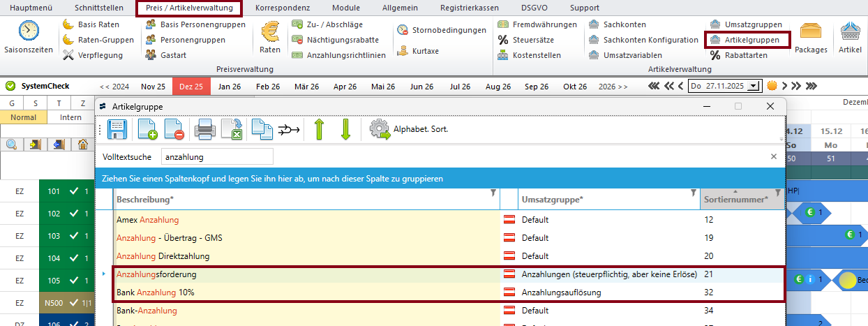This screenshot has height=326, width=868.
Task: Delete selected Artikelgruppe entry
Action: pos(174,129)
